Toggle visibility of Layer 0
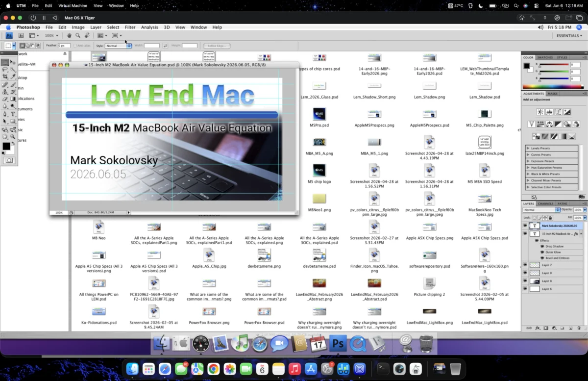Image resolution: width=588 pixels, height=381 pixels. (525, 273)
